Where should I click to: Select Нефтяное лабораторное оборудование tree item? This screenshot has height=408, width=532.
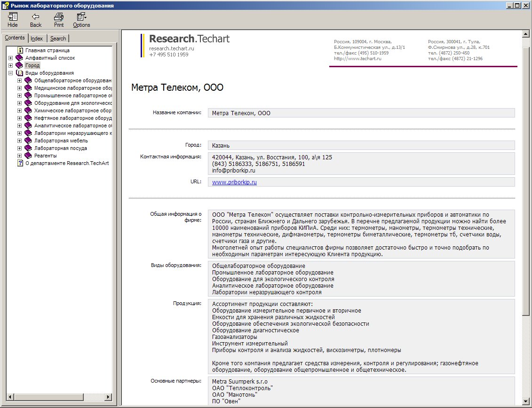[73, 118]
